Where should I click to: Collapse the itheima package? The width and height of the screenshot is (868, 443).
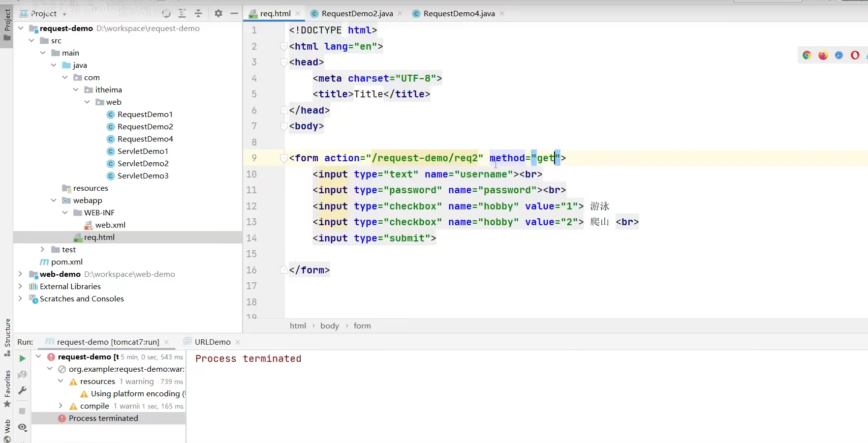pos(76,89)
